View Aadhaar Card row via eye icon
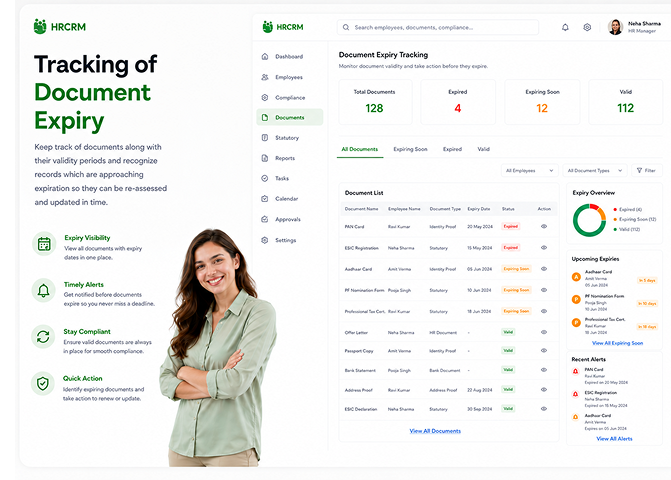The width and height of the screenshot is (671, 480). coord(544,269)
